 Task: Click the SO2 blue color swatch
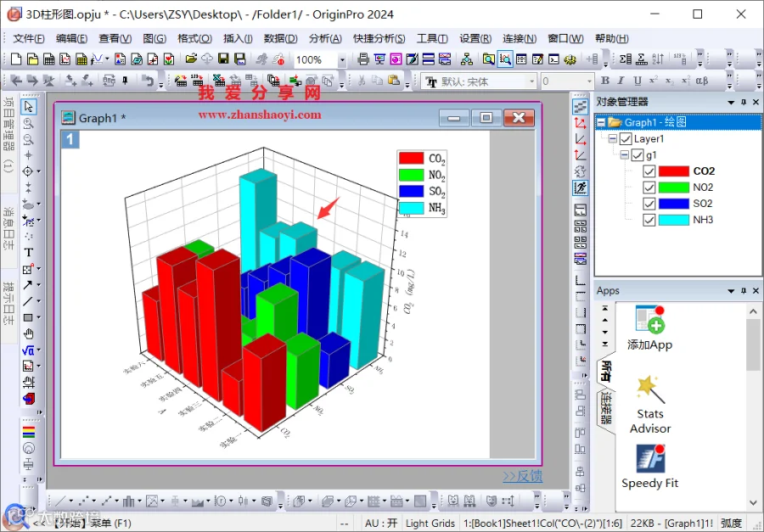point(673,204)
